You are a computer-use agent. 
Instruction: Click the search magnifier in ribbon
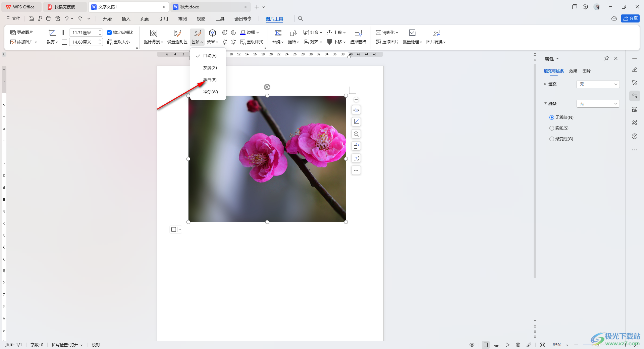pyautogui.click(x=301, y=19)
